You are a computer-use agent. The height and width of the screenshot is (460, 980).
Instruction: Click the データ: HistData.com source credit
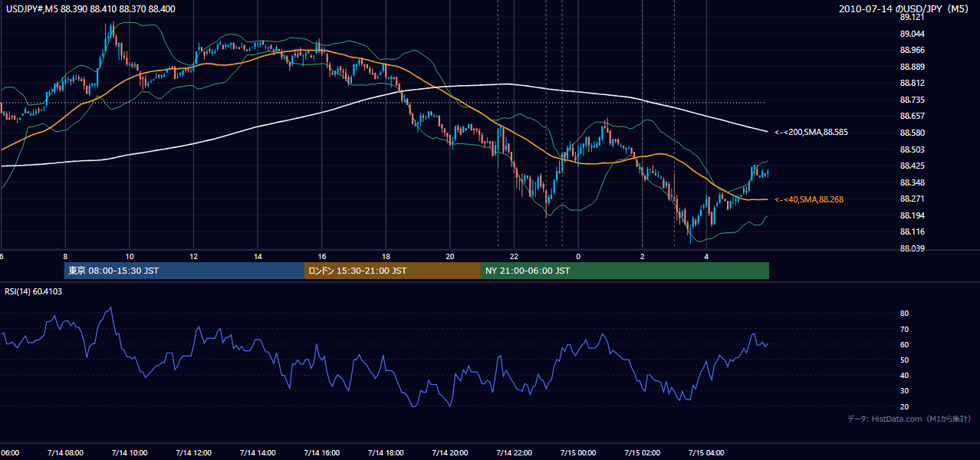[909, 419]
